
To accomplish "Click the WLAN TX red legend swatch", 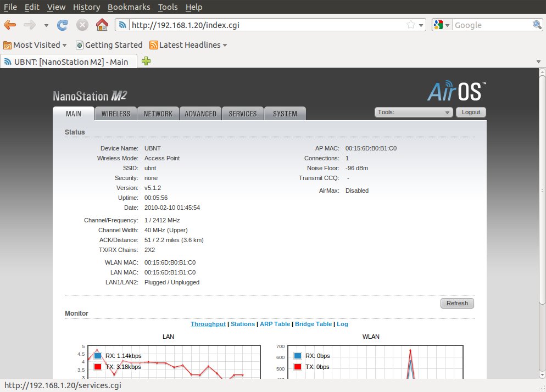I will 297,367.
